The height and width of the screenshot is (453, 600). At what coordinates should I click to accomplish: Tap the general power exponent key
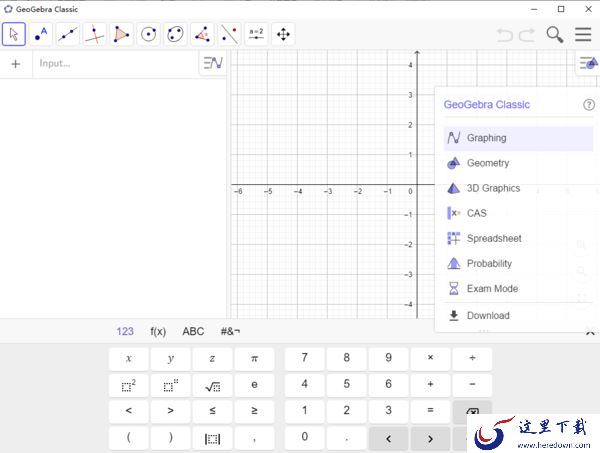tap(171, 385)
